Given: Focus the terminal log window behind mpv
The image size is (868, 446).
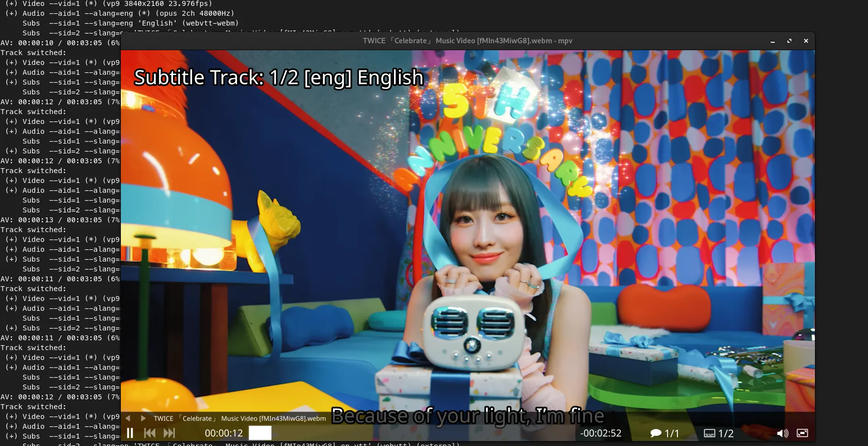Looking at the screenshot, I should 59,221.
